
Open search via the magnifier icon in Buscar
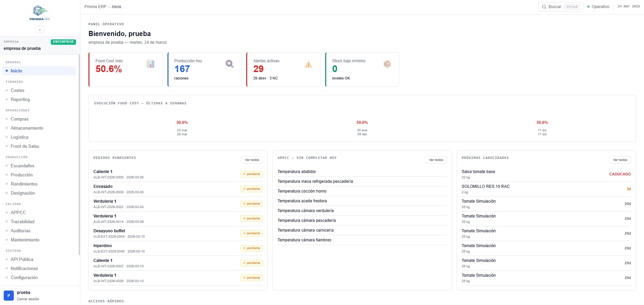[x=544, y=6]
